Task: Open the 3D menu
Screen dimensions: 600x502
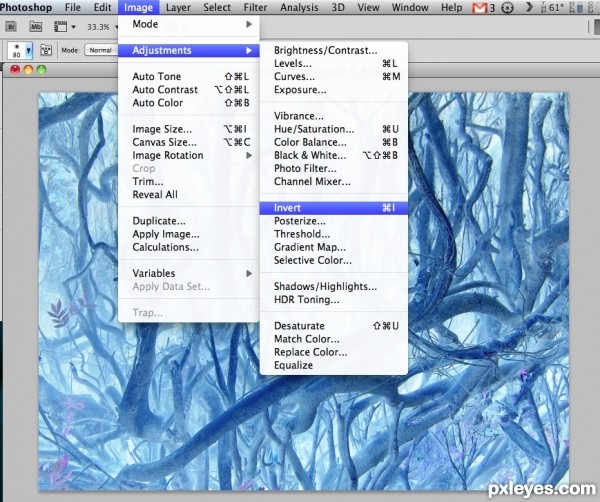Action: coord(338,7)
